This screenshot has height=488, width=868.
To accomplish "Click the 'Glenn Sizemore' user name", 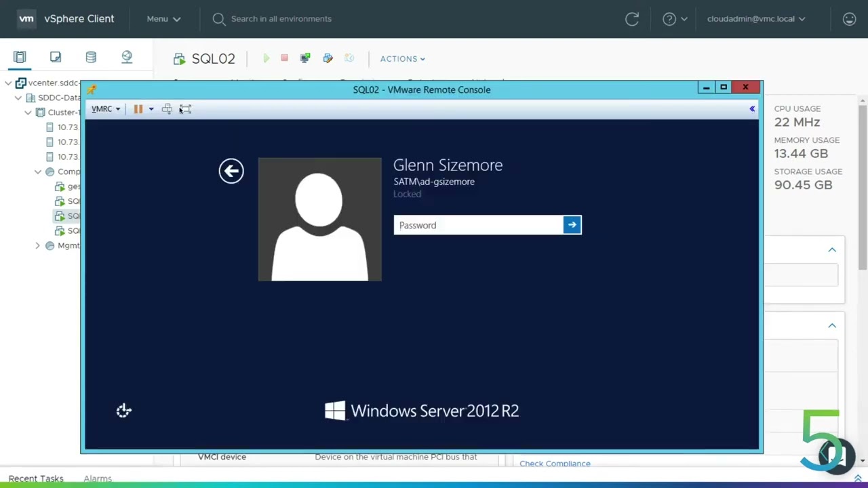I will tap(448, 165).
